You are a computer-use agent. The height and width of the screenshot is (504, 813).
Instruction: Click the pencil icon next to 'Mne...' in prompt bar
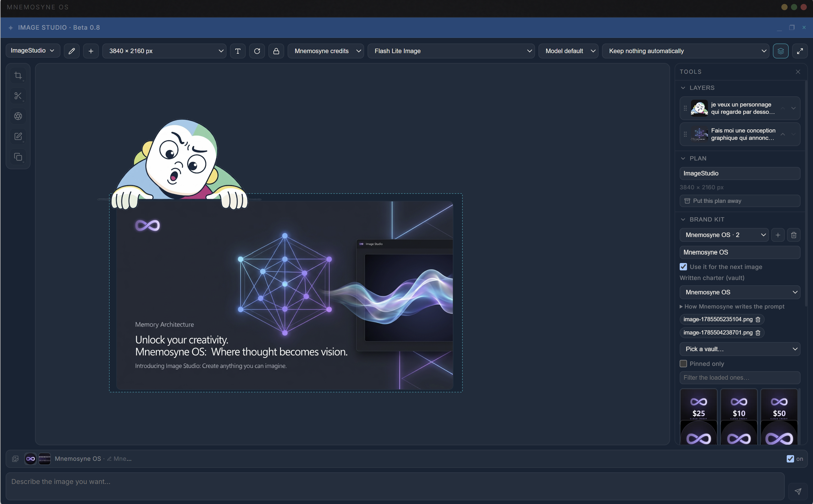[109, 459]
